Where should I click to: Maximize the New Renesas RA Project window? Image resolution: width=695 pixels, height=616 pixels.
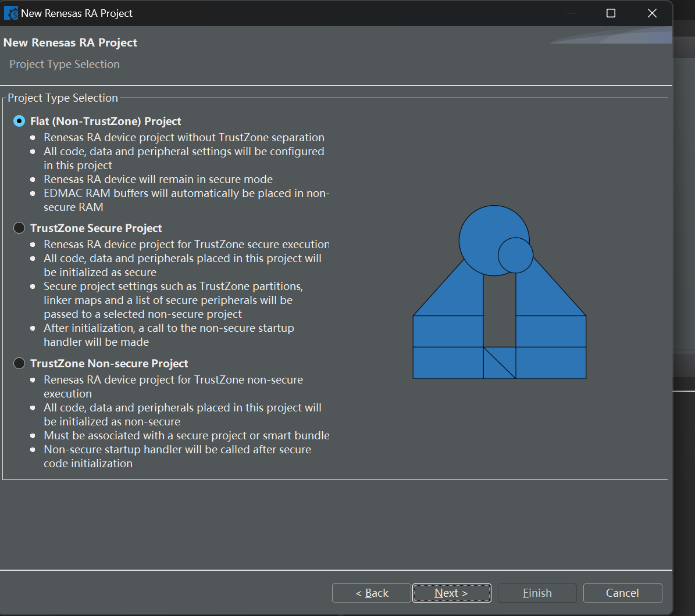pyautogui.click(x=611, y=13)
